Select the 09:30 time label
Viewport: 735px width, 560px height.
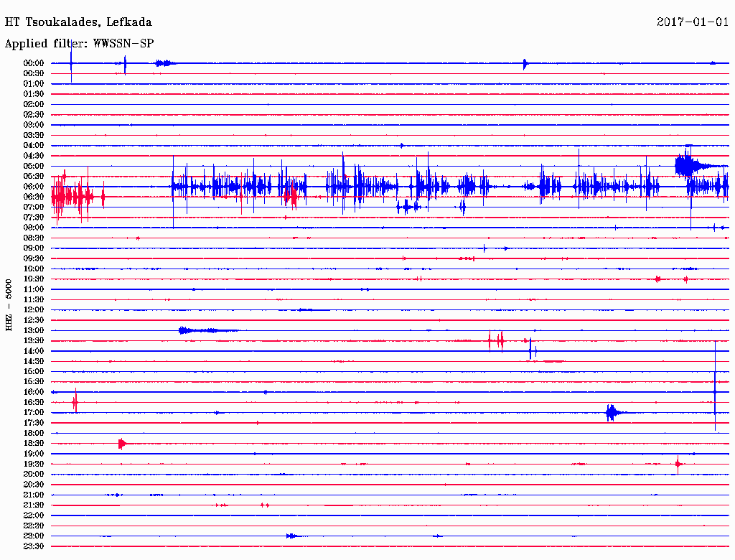[33, 259]
